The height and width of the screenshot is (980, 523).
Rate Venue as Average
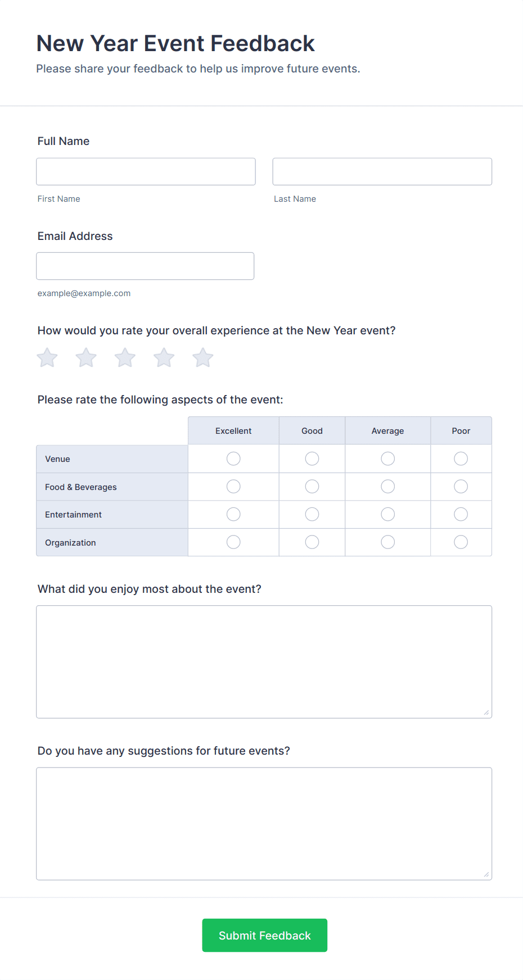387,459
